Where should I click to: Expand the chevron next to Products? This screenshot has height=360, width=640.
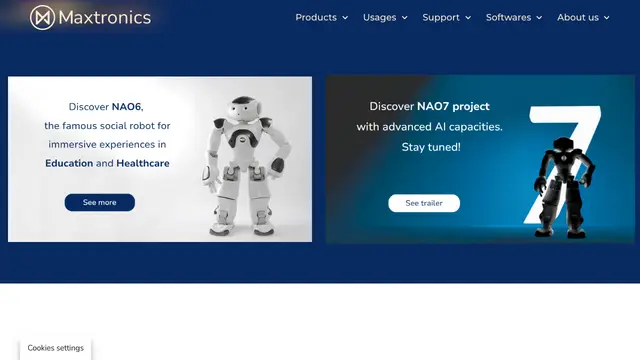point(345,18)
